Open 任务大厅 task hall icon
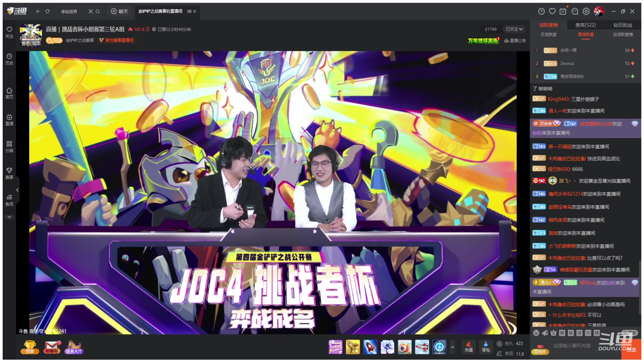 click(74, 347)
